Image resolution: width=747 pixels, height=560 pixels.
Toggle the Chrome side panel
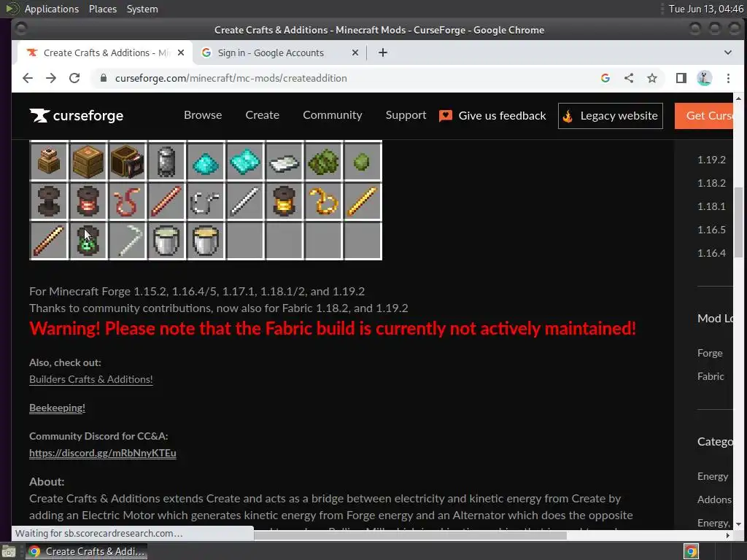tap(681, 78)
